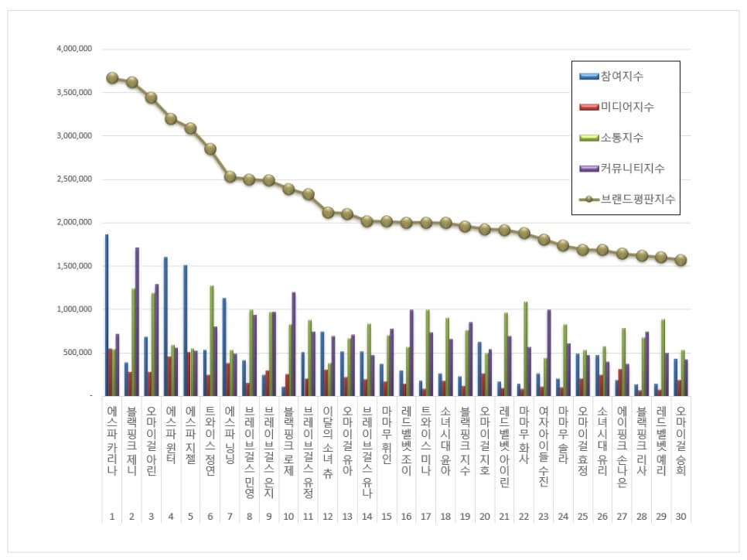This screenshot has height=560, width=747.
Task: Click the line marker for rank 6 트와이스 정연
Action: click(210, 149)
